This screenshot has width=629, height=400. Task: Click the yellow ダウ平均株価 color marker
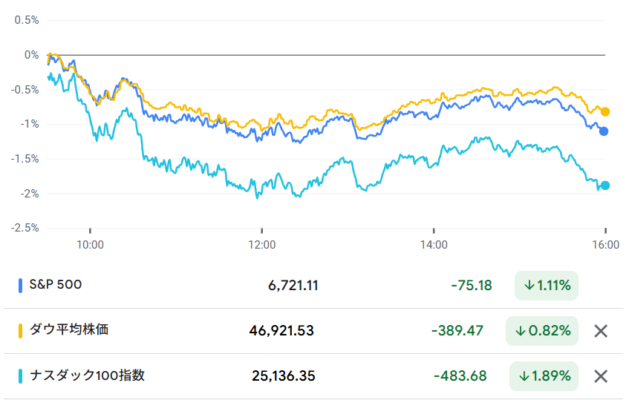[21, 331]
